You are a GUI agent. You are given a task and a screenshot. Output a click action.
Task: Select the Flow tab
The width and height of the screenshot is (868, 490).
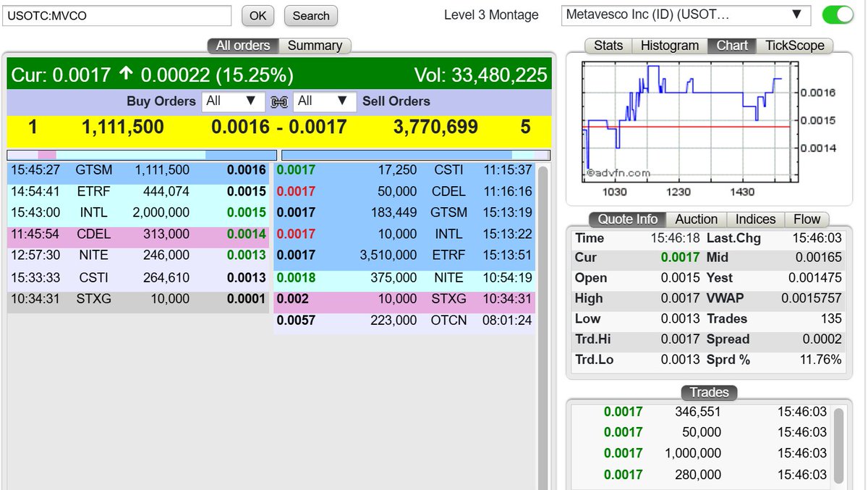coord(807,219)
